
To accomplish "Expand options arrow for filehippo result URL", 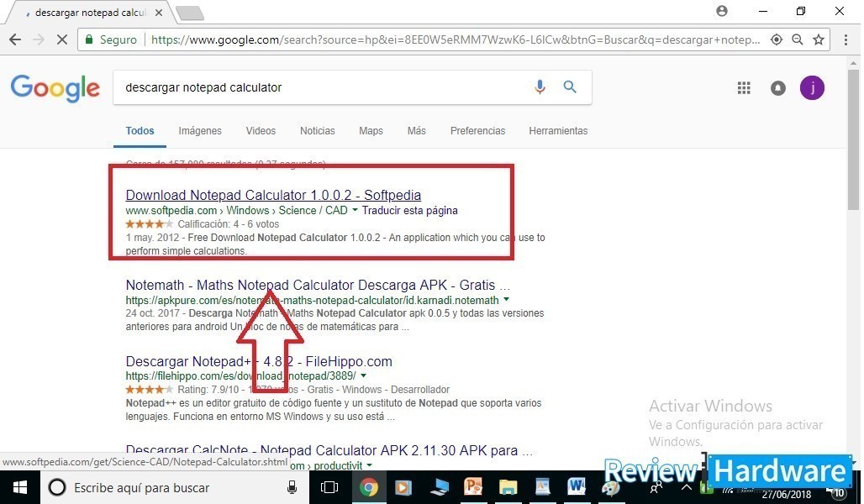I will coord(363,375).
